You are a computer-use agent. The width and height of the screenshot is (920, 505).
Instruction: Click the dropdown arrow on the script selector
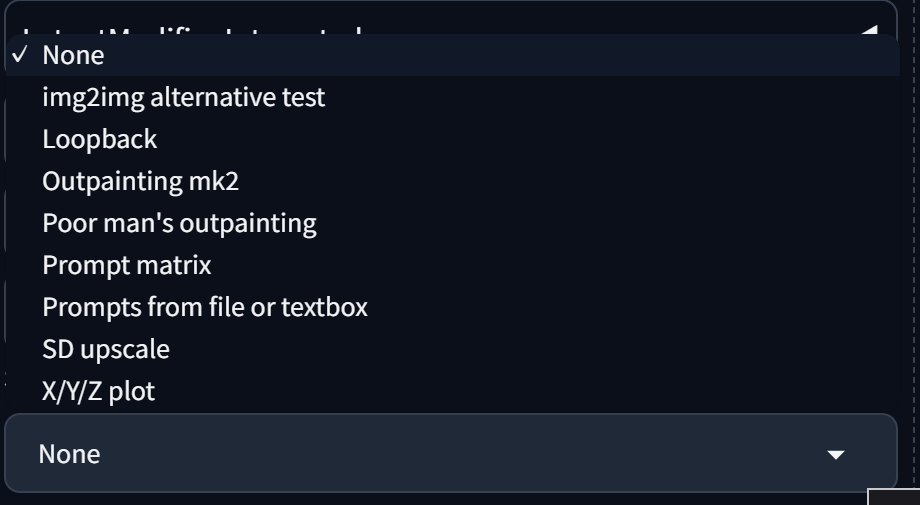pos(835,455)
